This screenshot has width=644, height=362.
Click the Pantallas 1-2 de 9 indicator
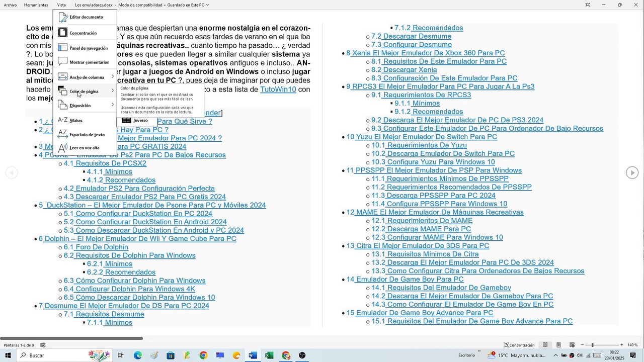pyautogui.click(x=19, y=345)
